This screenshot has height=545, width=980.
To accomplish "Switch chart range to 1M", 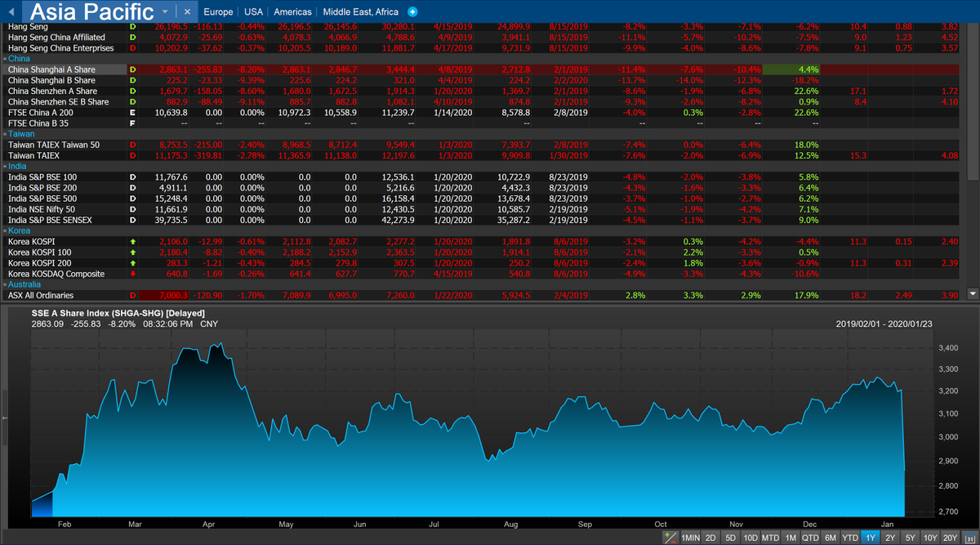I will tap(791, 538).
